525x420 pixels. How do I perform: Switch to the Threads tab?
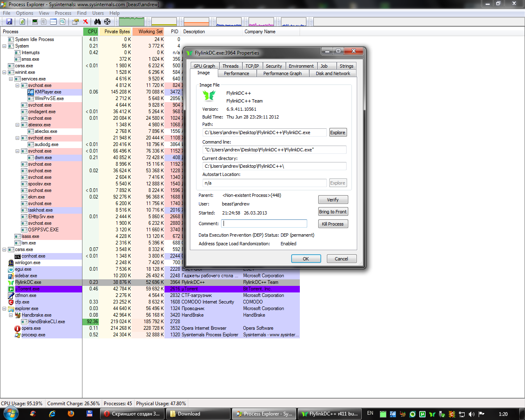click(230, 66)
